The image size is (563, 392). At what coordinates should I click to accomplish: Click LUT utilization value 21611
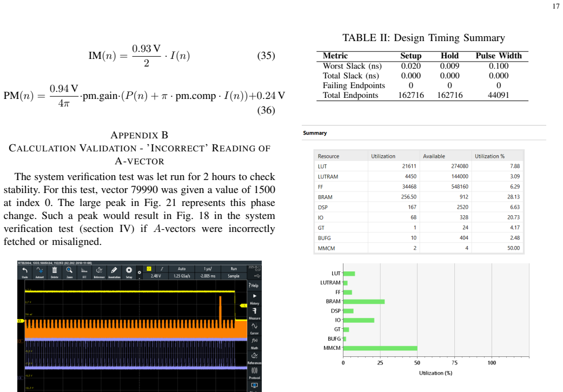point(409,166)
